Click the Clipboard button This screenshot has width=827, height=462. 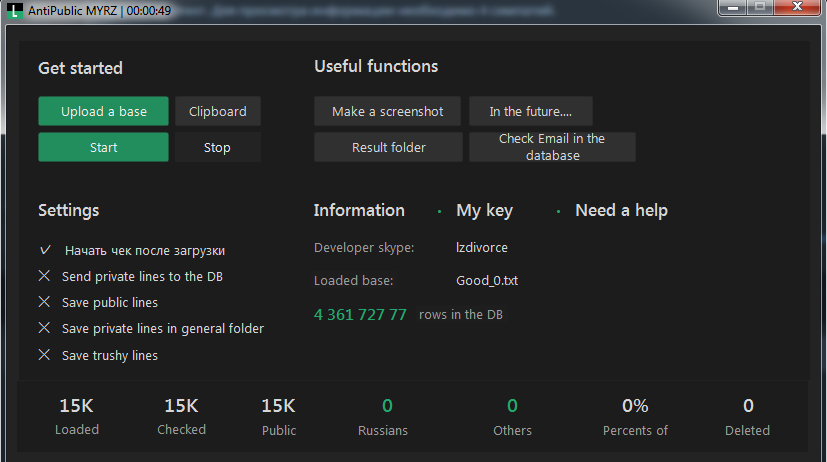coord(218,111)
